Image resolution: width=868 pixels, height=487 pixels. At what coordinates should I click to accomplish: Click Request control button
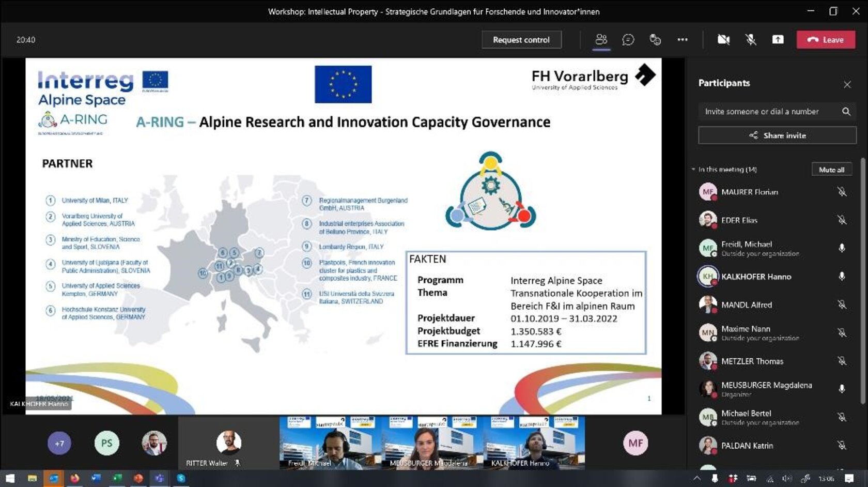pos(521,40)
